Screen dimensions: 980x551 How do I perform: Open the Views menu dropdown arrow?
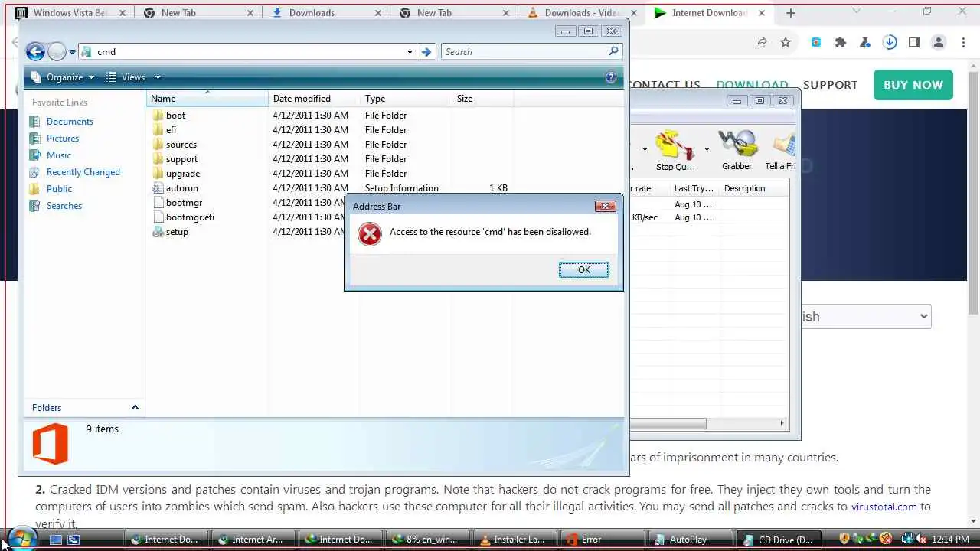158,77
